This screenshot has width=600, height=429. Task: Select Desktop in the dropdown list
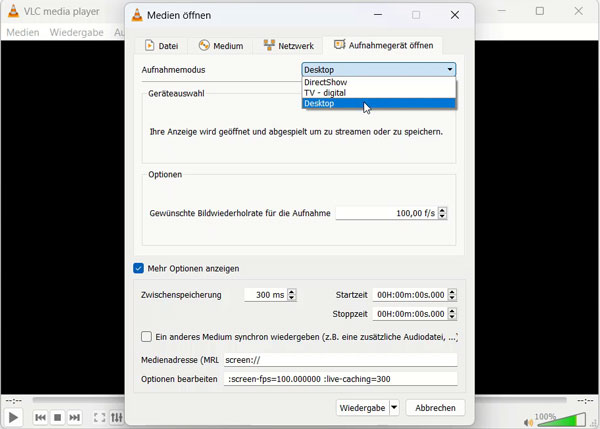pyautogui.click(x=379, y=104)
